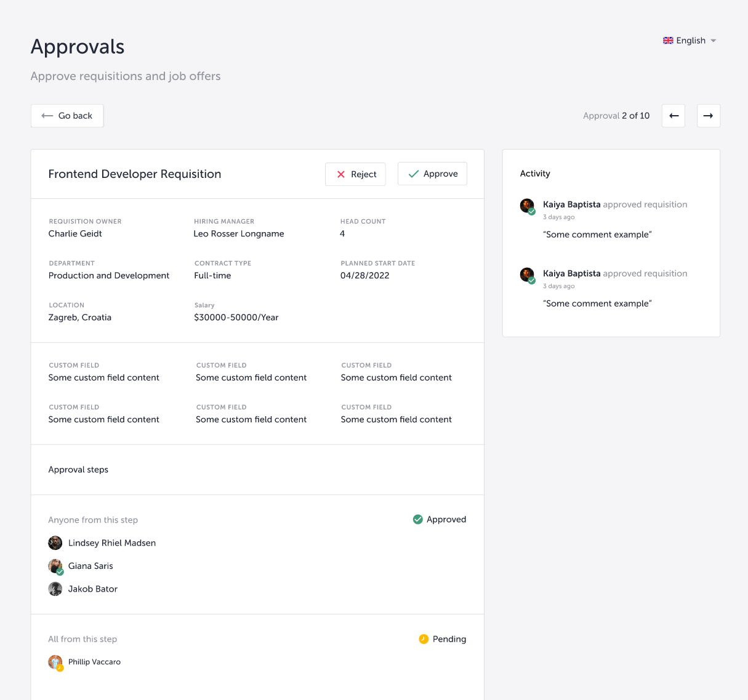
Task: Open the English language dropdown
Action: [690, 41]
